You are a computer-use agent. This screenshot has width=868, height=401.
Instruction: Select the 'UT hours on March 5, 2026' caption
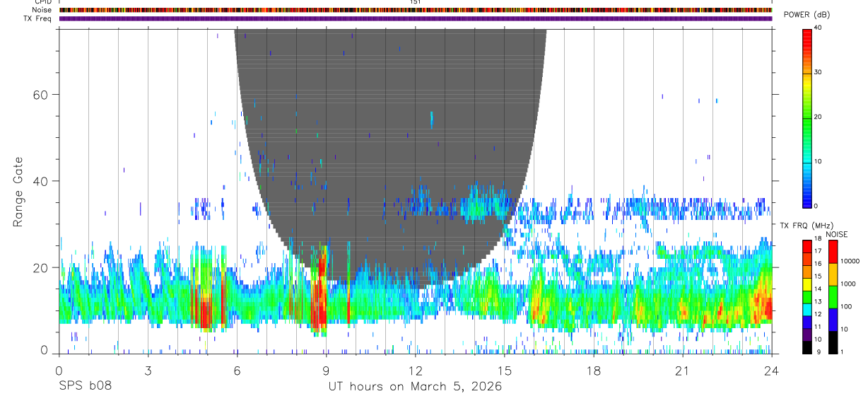415,387
